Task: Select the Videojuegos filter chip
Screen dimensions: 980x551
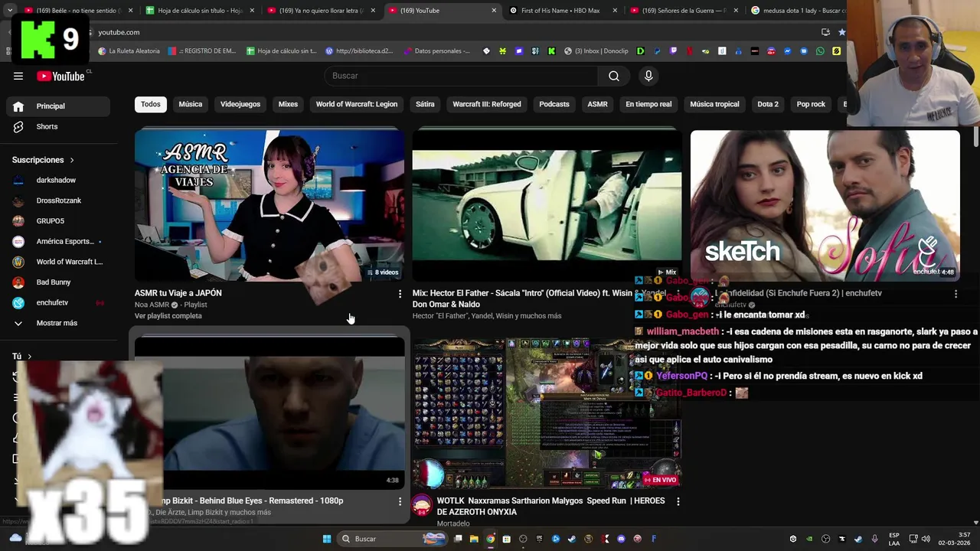Action: click(240, 104)
